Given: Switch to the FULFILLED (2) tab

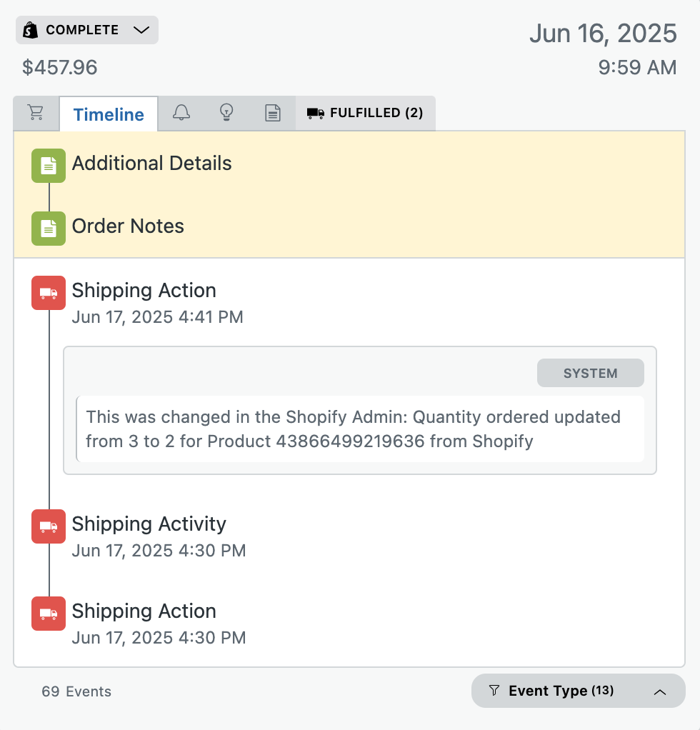Looking at the screenshot, I should (x=366, y=113).
